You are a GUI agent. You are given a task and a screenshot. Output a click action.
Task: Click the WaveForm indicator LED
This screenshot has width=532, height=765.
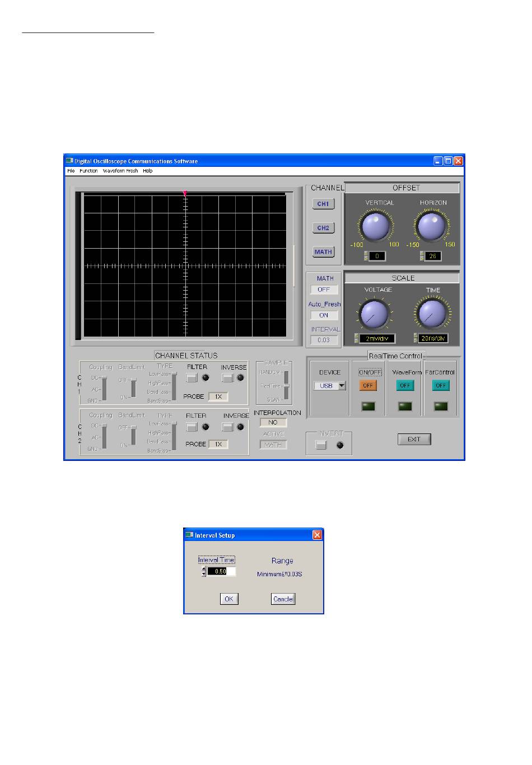(405, 407)
